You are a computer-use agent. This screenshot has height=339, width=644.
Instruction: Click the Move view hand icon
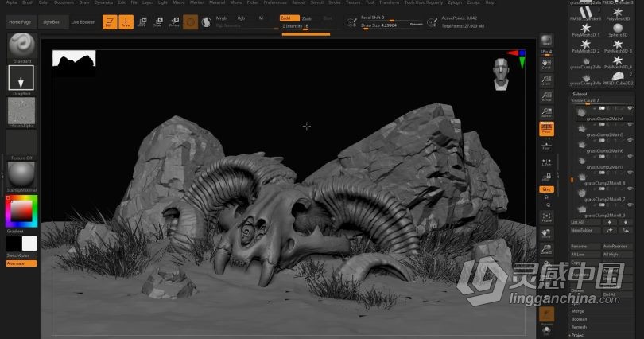(547, 233)
